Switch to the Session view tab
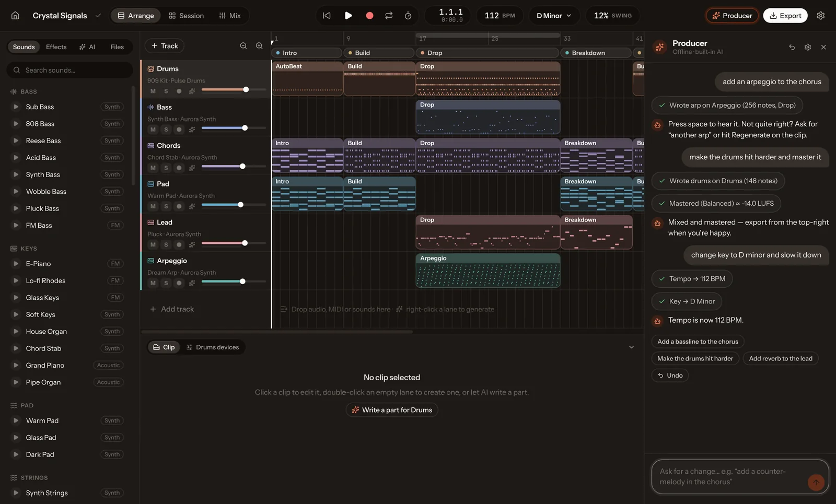 click(x=187, y=16)
